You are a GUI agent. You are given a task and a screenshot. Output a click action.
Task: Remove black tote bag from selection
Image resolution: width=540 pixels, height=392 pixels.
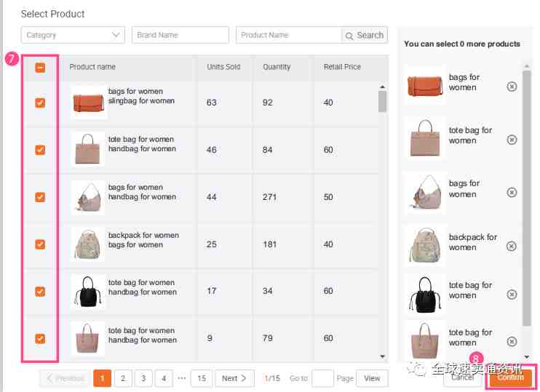512,295
